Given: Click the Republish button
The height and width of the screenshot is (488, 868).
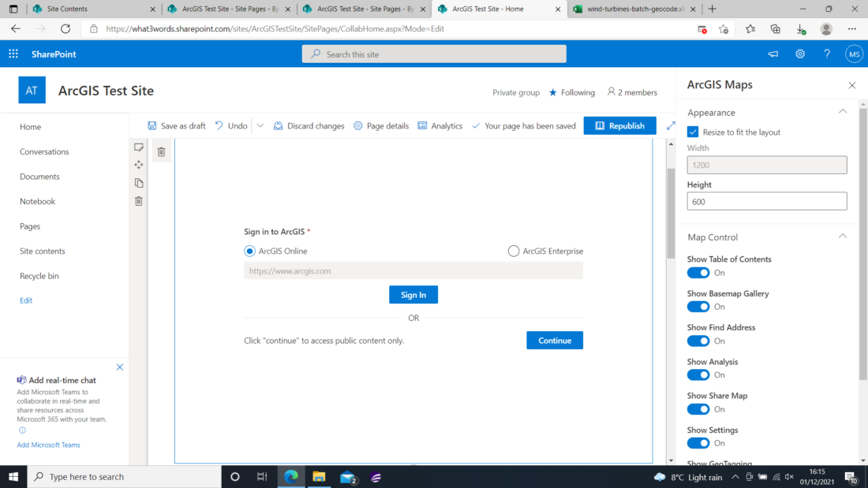Looking at the screenshot, I should [619, 125].
